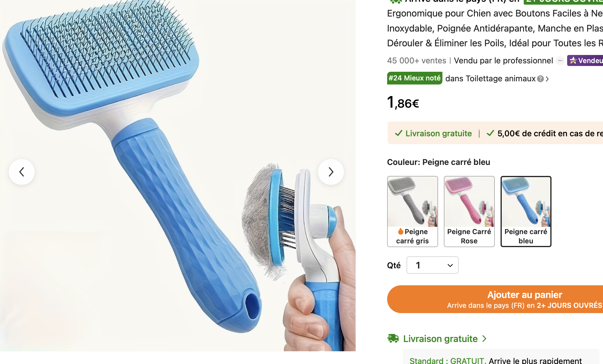Click the 5,00€ de crédit banner text

point(550,133)
